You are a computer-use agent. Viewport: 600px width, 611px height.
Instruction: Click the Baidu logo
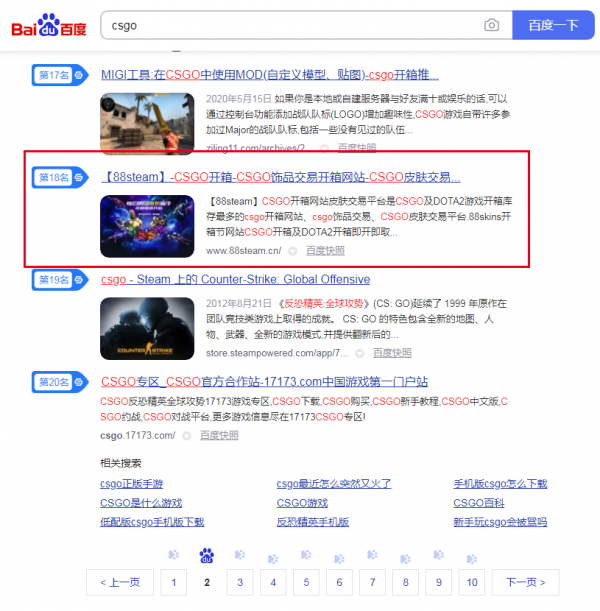[49, 25]
